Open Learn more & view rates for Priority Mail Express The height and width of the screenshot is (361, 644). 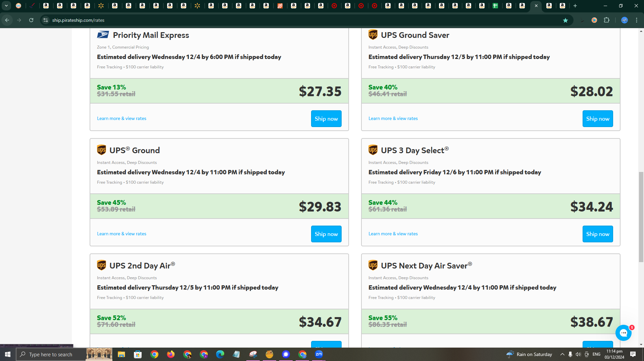[x=121, y=118]
